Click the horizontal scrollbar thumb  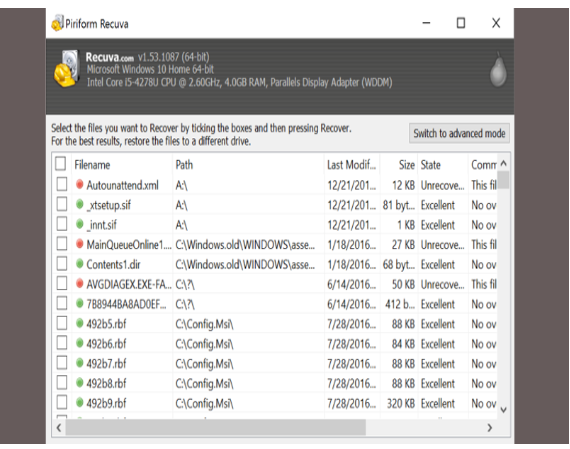[x=216, y=428]
